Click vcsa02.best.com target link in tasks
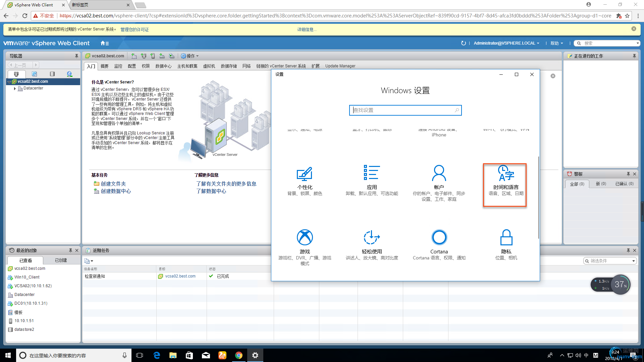The height and width of the screenshot is (362, 644). pos(180,276)
